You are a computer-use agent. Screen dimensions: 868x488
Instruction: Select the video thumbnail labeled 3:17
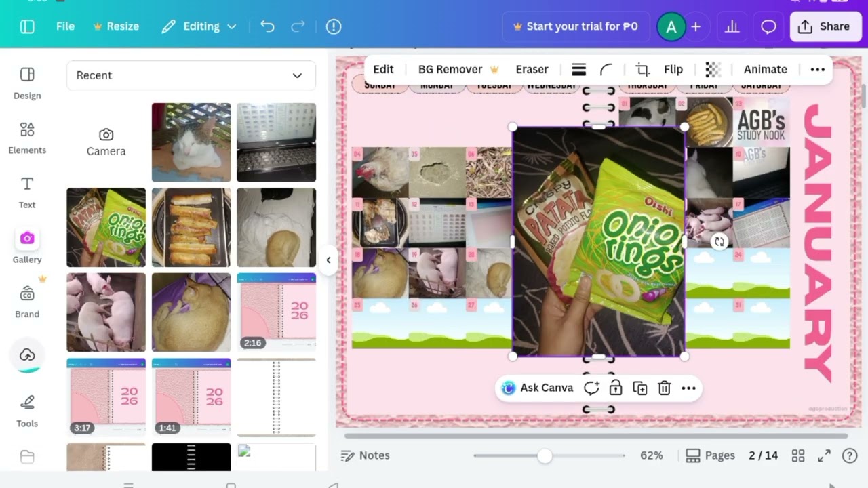[x=106, y=397]
